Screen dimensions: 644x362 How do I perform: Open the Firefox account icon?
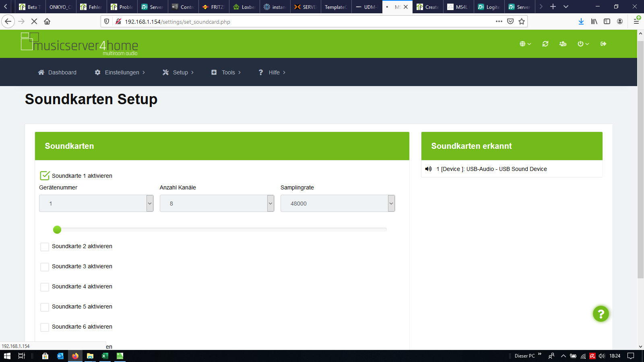click(x=620, y=21)
